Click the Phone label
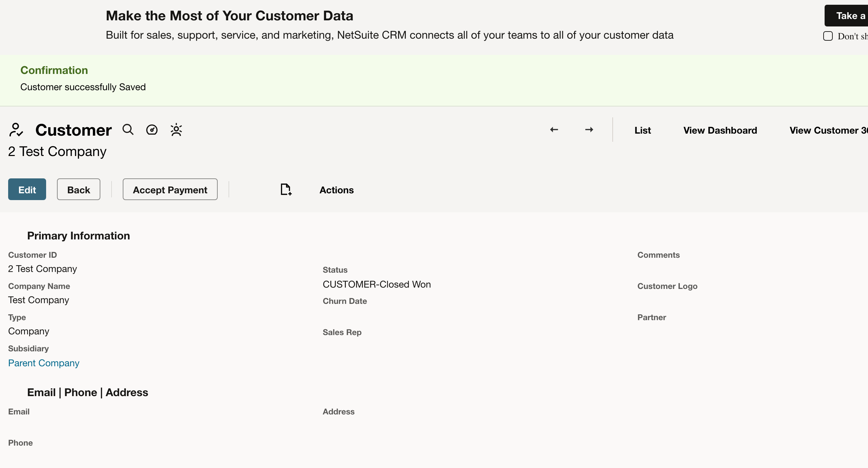Viewport: 868px width, 468px height. coord(20,443)
